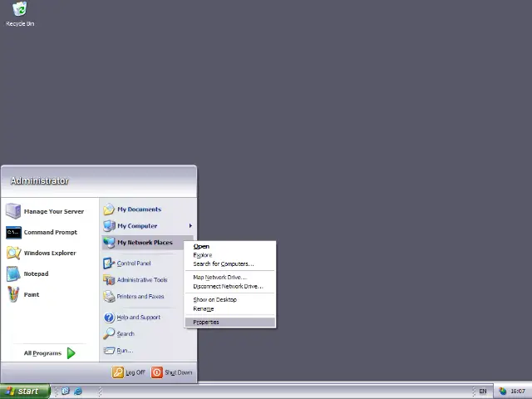Click the EN language indicator
Screen dimensions: 532x399
[483, 392]
